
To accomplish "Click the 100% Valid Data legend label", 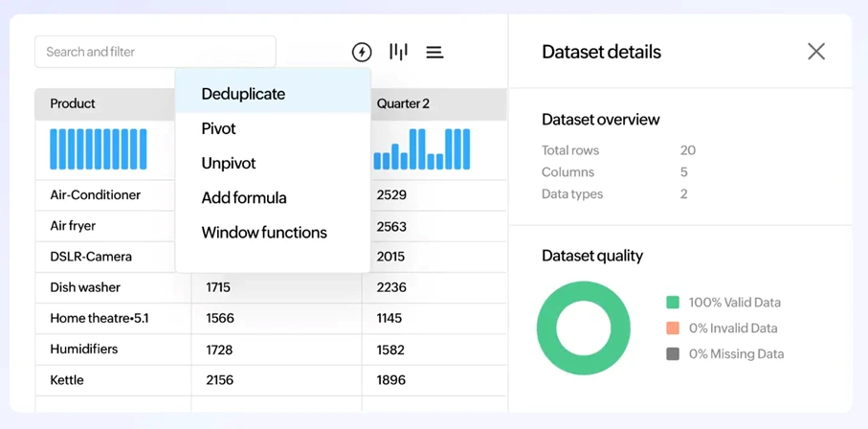I will [x=735, y=303].
